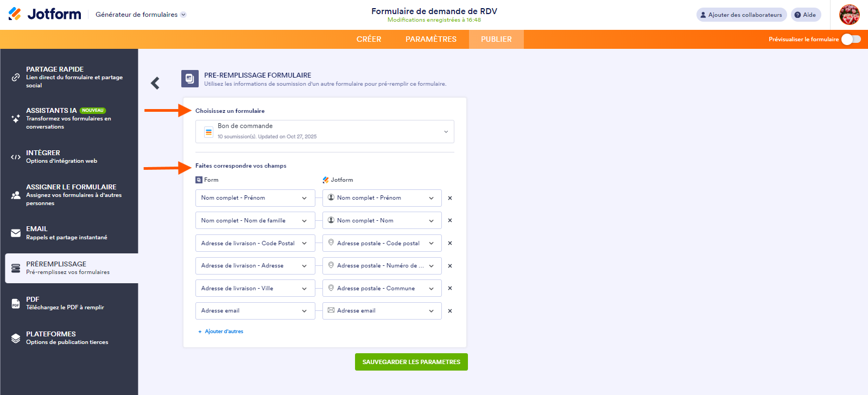
Task: Open Partage Rapide link icon
Action: coord(16,77)
